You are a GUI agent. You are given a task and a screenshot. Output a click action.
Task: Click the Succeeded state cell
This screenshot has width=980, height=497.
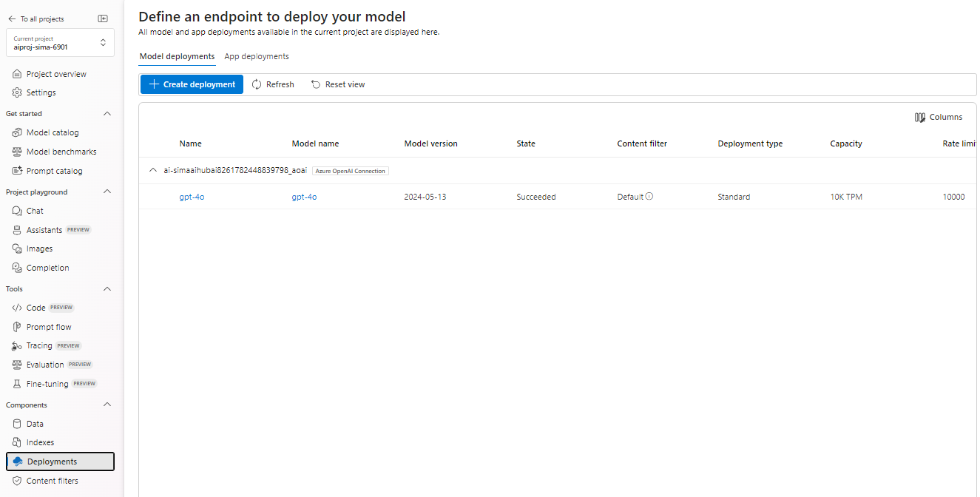pyautogui.click(x=536, y=197)
